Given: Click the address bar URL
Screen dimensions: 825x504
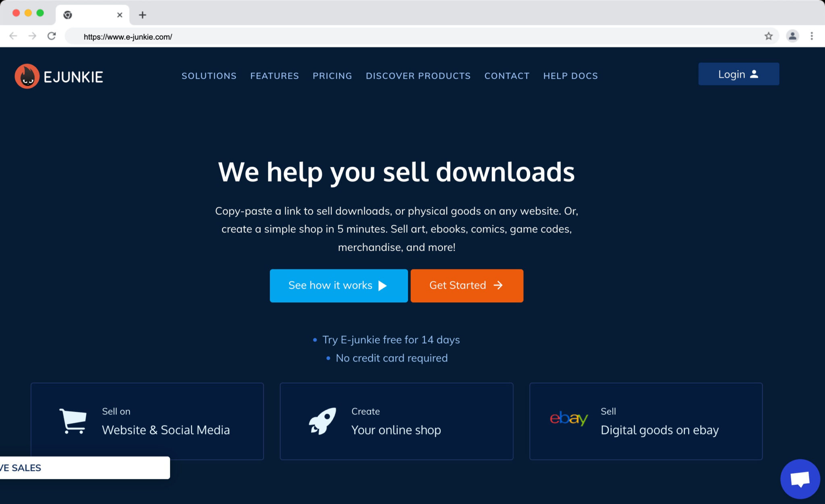Looking at the screenshot, I should 128,37.
